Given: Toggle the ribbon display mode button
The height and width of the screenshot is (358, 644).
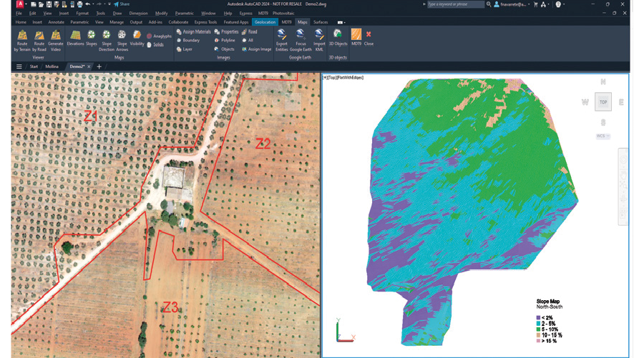Looking at the screenshot, I should (341, 22).
